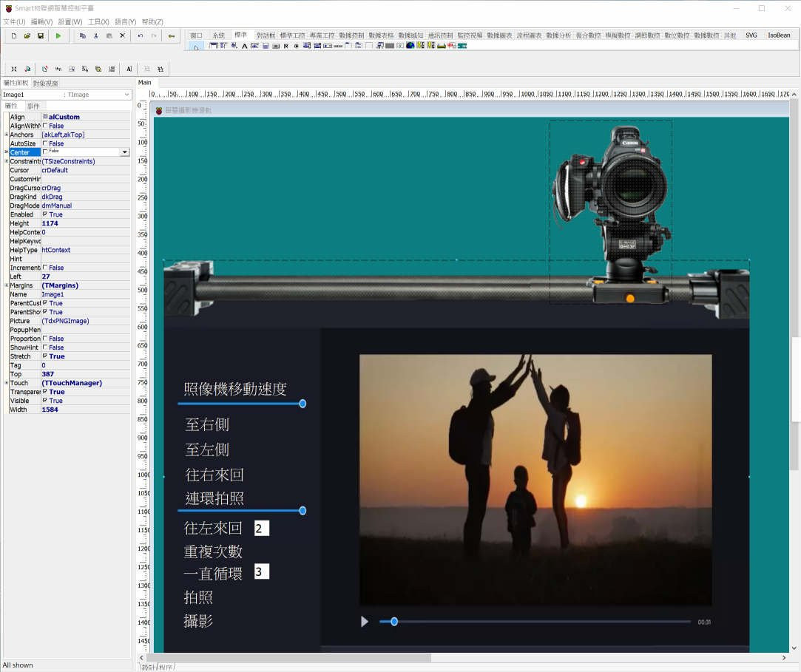Delete selection with the X icon

pos(122,35)
